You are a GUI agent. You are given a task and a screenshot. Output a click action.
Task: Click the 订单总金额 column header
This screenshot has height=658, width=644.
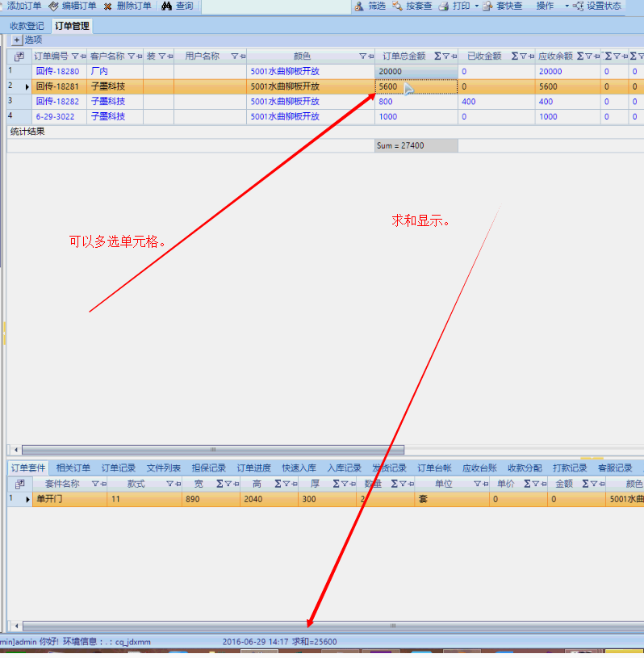[403, 57]
